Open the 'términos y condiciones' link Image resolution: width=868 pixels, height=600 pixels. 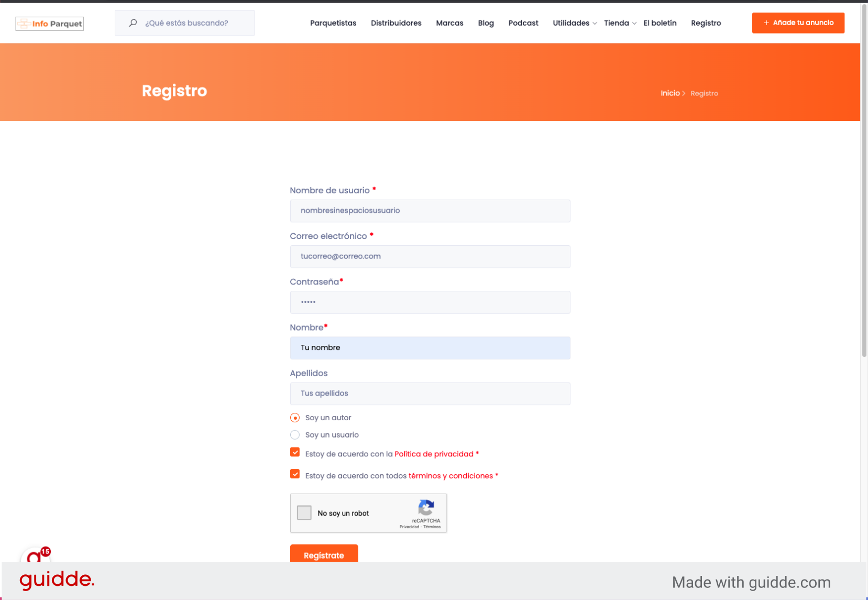pos(451,476)
